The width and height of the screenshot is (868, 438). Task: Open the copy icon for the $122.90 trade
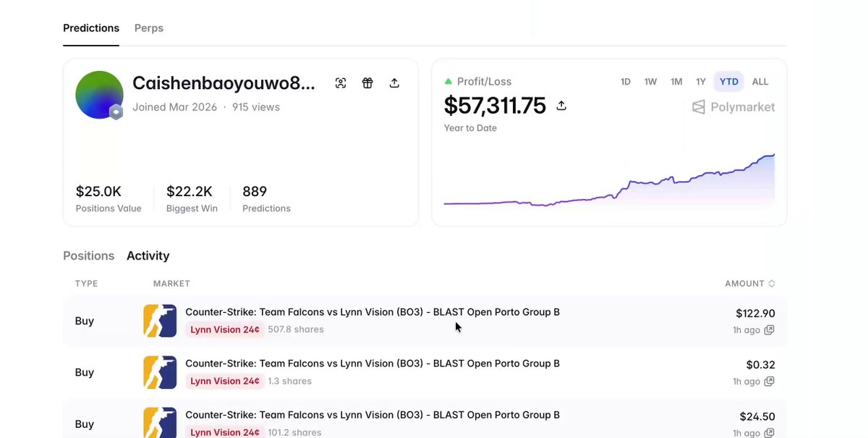tap(770, 330)
